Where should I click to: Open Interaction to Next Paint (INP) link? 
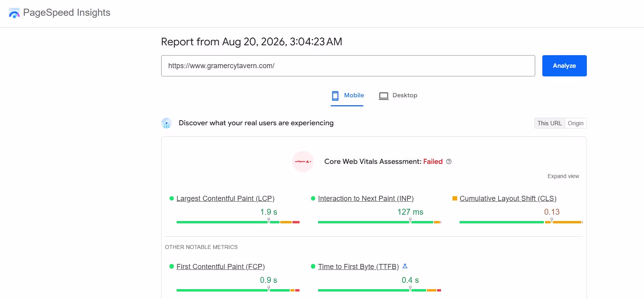[x=366, y=199]
